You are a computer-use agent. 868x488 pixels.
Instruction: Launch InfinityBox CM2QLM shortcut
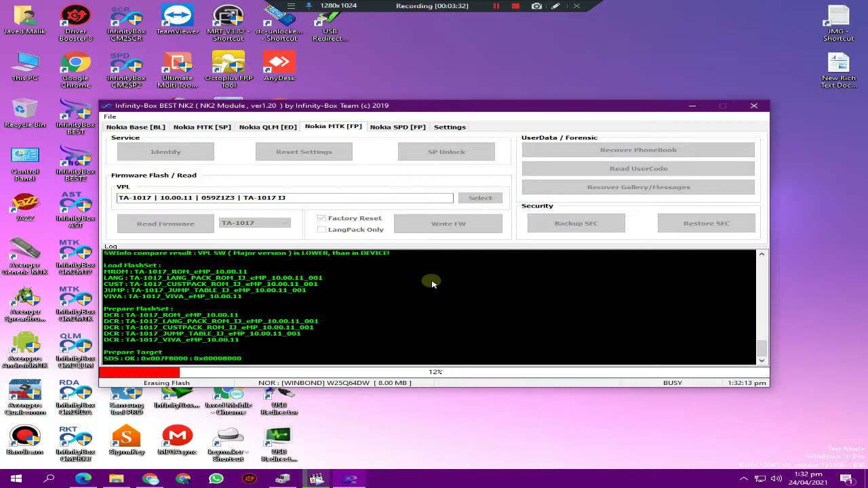point(75,351)
